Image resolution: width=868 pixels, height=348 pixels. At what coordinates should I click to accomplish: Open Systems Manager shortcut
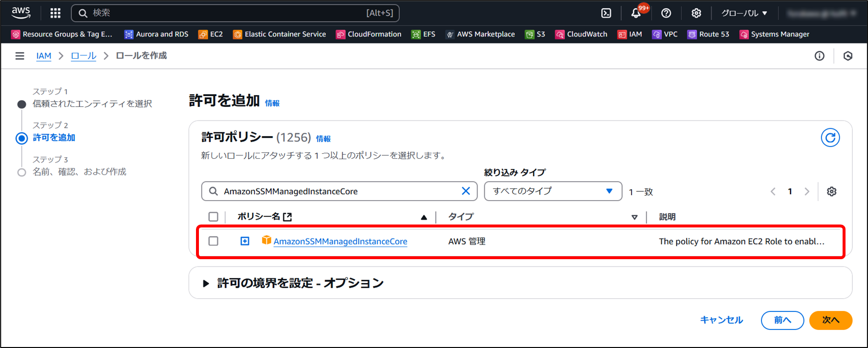point(774,34)
